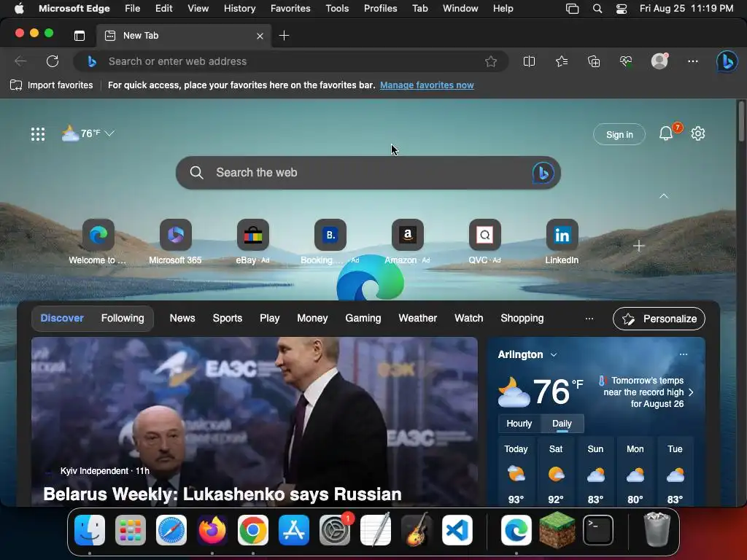Open Terminal from the Dock
This screenshot has height=560, width=747.
[598, 530]
